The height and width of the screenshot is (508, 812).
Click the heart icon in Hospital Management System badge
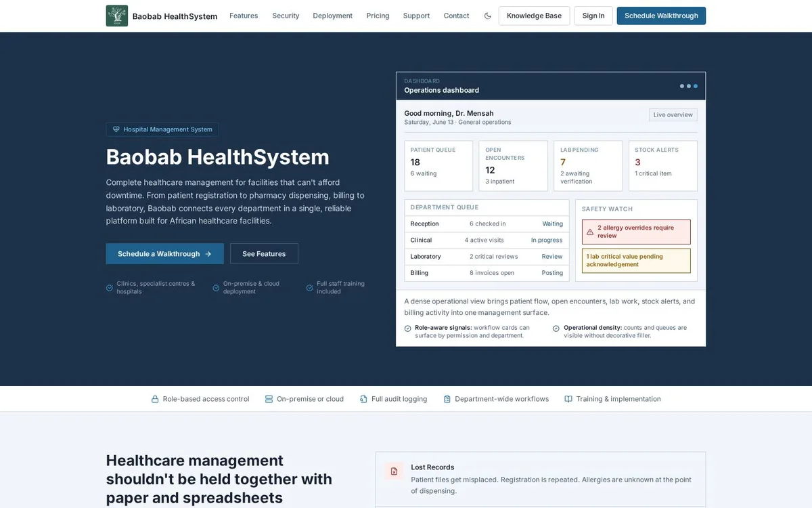coord(116,129)
